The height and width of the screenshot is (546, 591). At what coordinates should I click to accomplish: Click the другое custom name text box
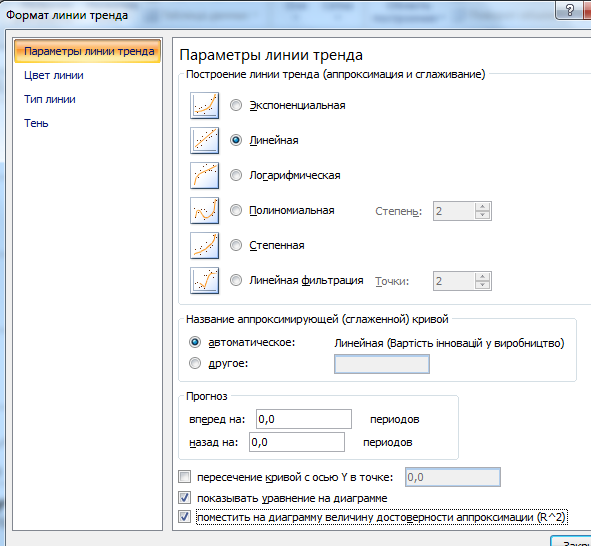click(382, 364)
